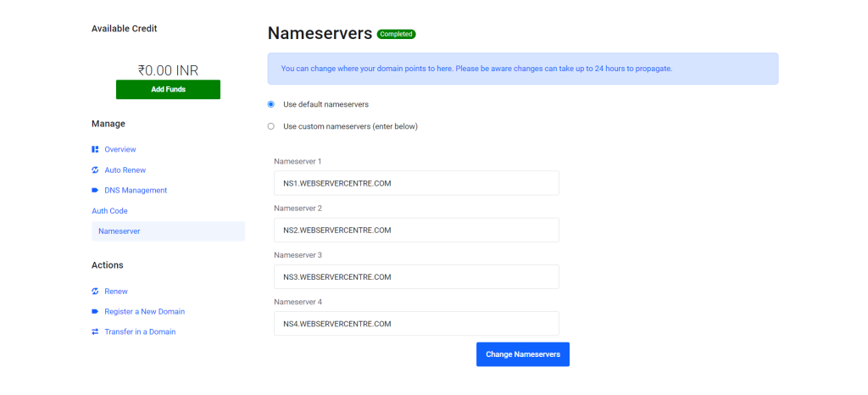Click the Transfer in a Domain arrows icon
This screenshot has width=868, height=395.
(x=95, y=332)
